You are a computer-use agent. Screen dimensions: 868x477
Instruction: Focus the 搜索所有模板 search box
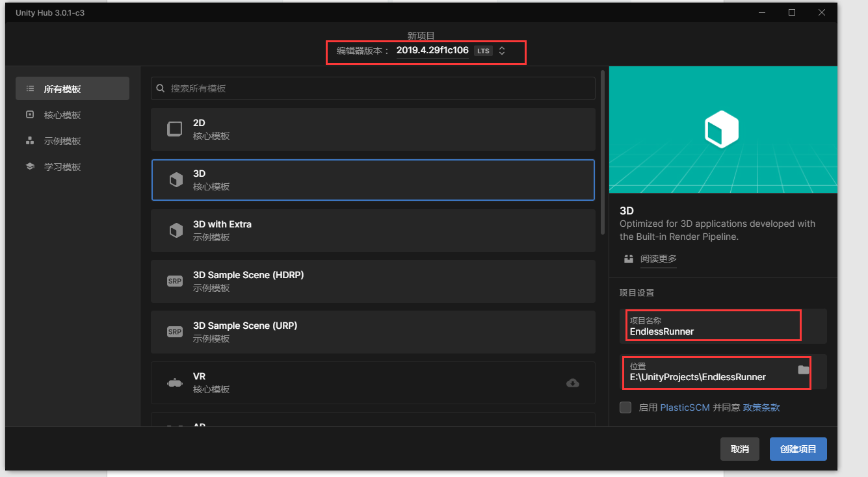coord(373,88)
